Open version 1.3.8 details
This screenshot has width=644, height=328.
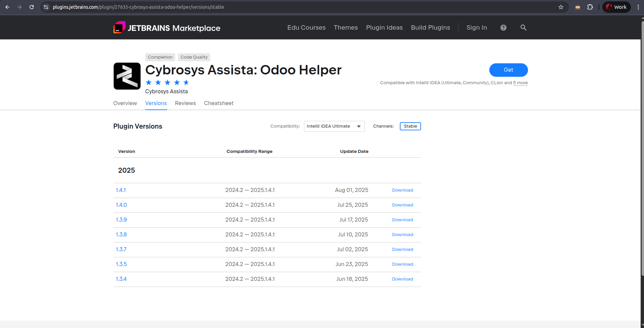click(x=121, y=235)
